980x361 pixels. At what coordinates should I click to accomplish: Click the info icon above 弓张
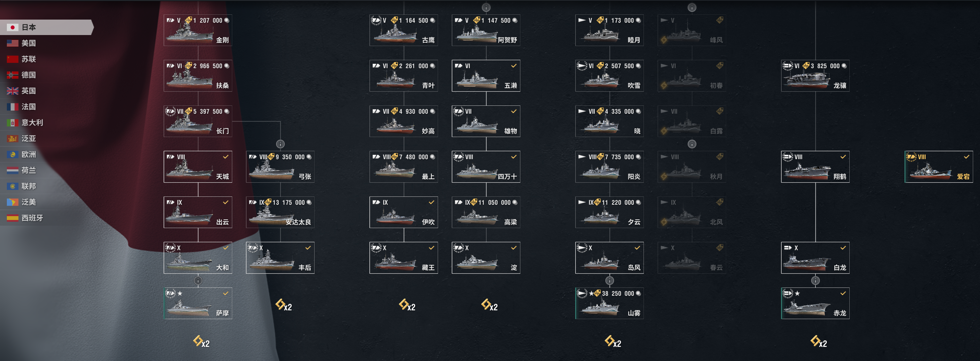pos(280,144)
